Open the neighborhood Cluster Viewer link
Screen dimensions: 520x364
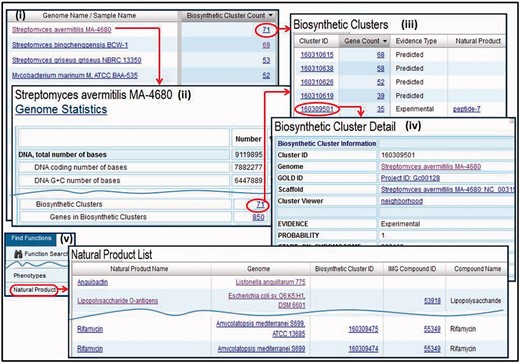402,201
